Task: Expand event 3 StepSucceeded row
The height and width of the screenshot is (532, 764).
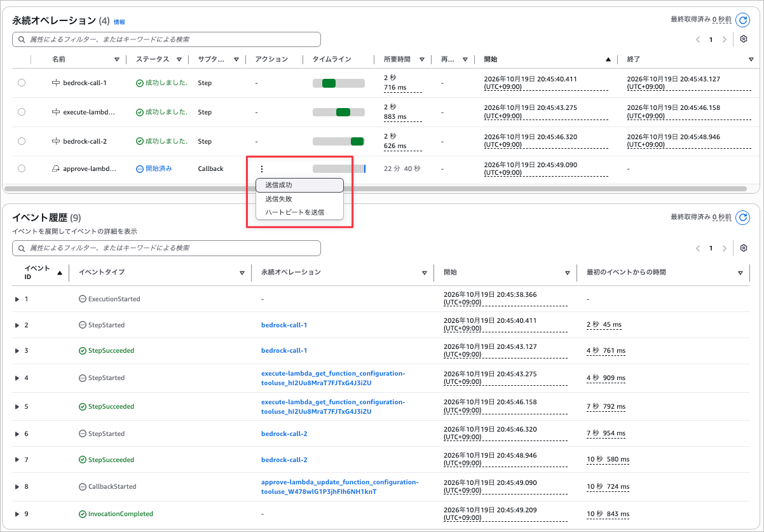Action: 17,351
